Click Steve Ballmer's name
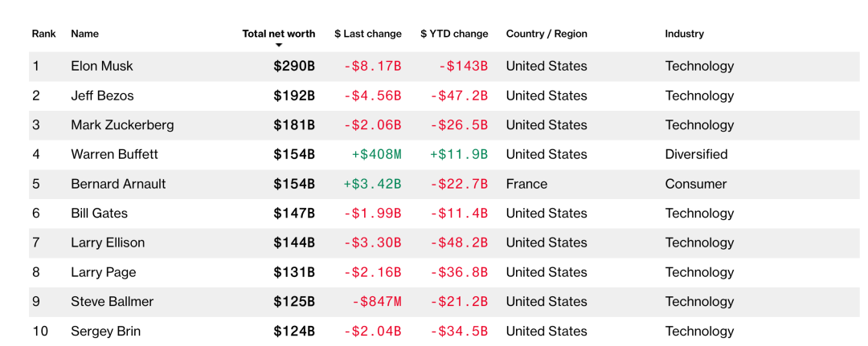This screenshot has width=868, height=346. [113, 302]
